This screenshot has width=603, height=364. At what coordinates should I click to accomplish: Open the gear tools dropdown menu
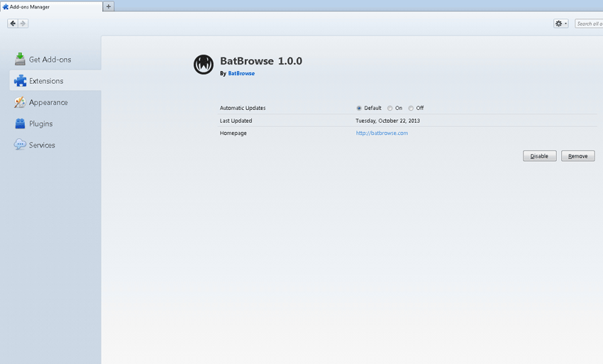[x=560, y=23]
